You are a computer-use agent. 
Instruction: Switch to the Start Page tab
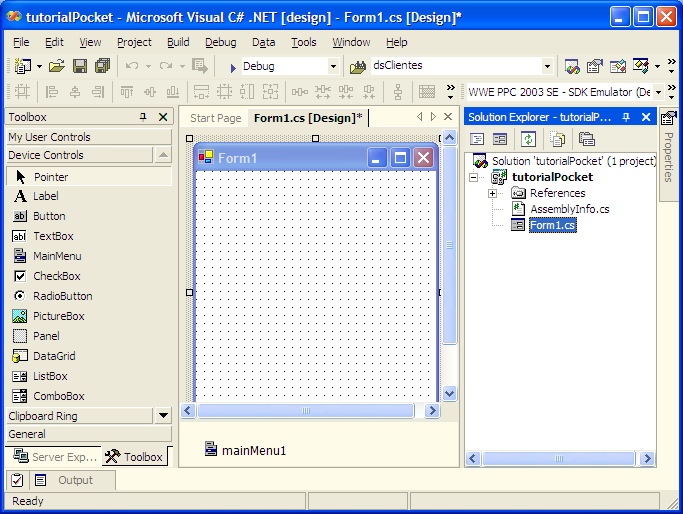(x=215, y=118)
